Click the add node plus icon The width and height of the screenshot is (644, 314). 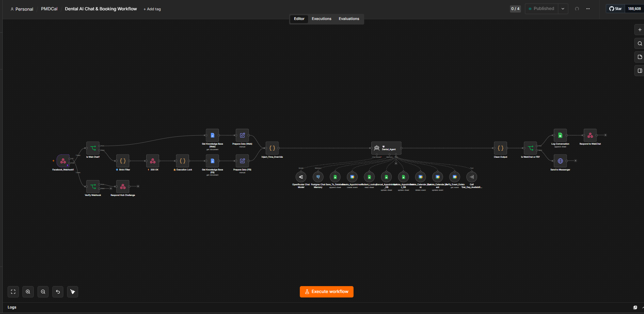[x=640, y=30]
